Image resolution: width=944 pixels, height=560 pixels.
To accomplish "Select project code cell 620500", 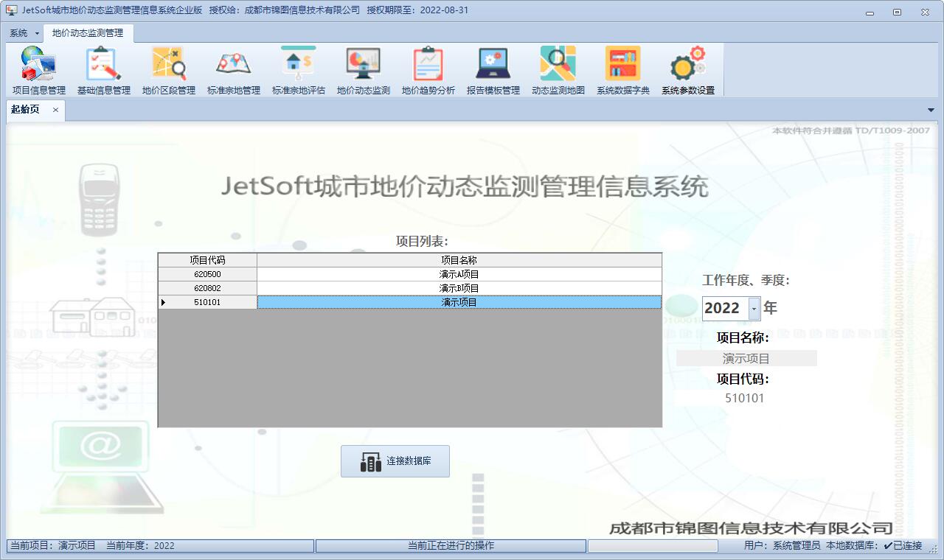I will pos(207,274).
